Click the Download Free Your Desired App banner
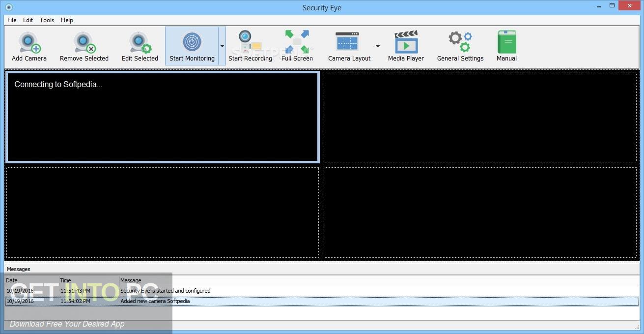 coord(66,324)
